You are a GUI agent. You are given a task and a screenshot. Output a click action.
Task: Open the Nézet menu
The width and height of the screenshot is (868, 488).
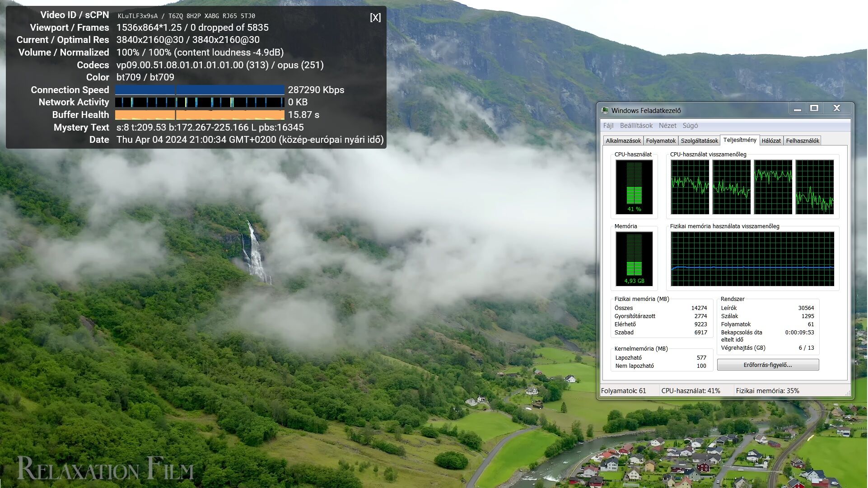[x=667, y=126]
